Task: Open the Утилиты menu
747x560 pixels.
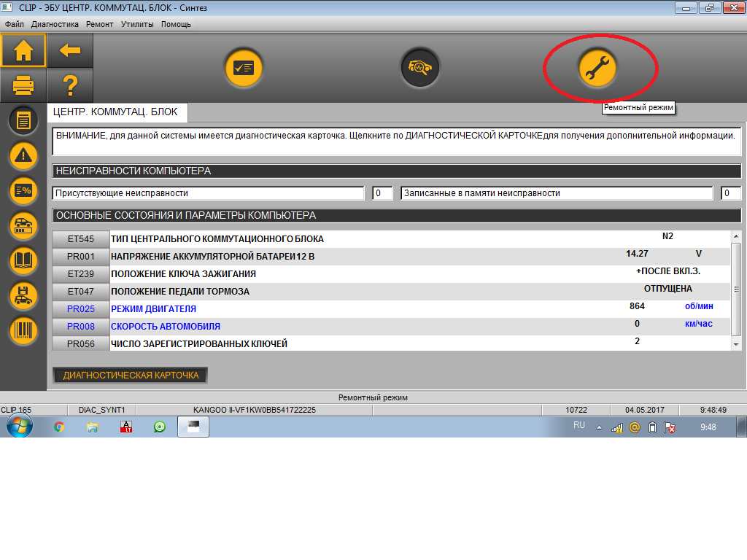Action: 137,24
